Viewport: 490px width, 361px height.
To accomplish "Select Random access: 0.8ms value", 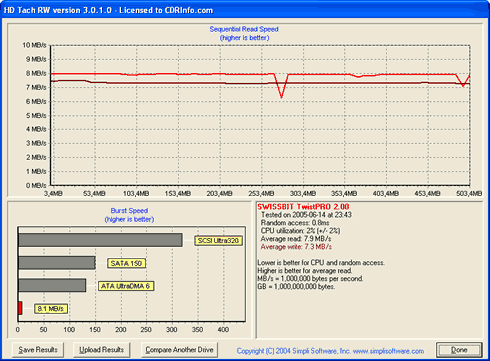I will coord(295,223).
